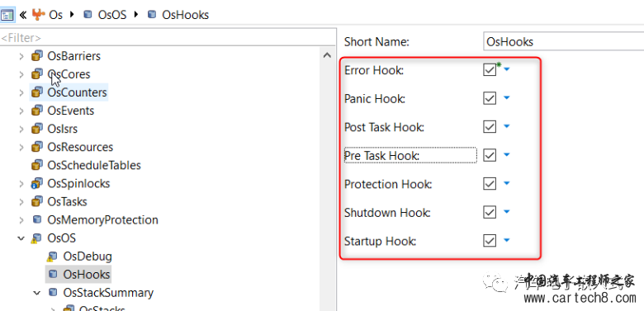The image size is (644, 311).
Task: Click the OsSpinlocks container icon
Action: pyautogui.click(x=37, y=183)
